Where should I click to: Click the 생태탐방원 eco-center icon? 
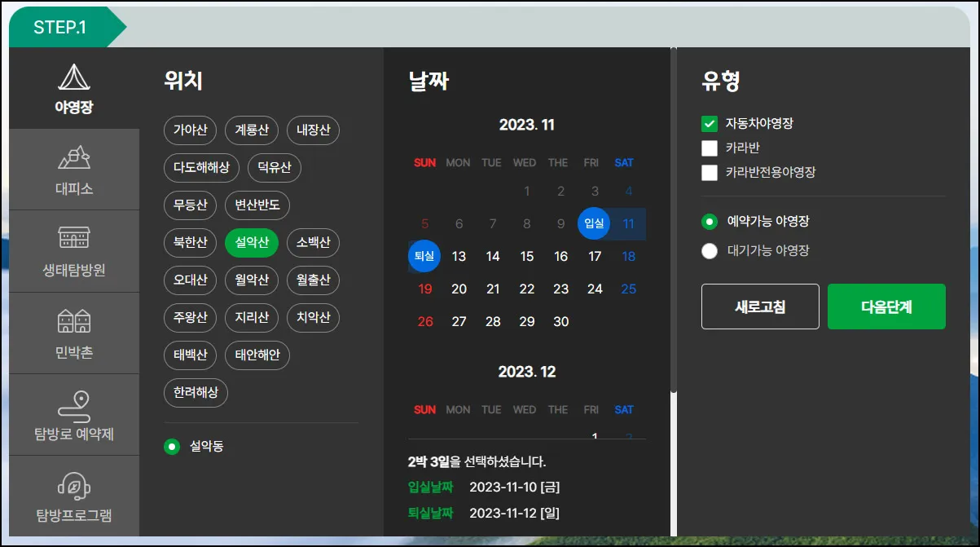pyautogui.click(x=75, y=250)
